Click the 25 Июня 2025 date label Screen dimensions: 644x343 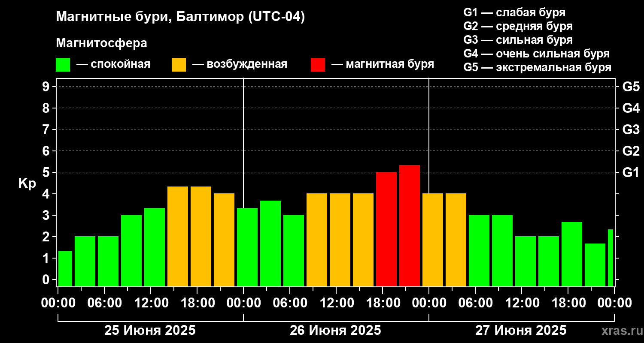tap(150, 331)
